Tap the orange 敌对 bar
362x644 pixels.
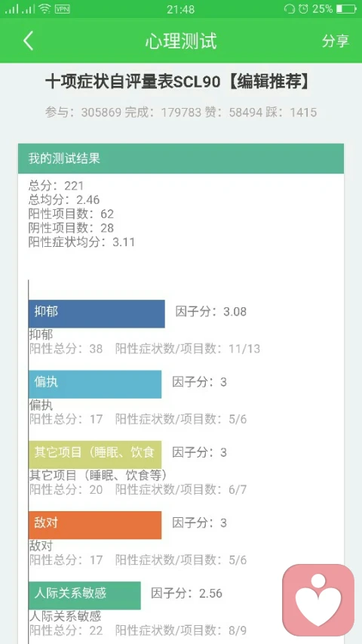coord(95,525)
